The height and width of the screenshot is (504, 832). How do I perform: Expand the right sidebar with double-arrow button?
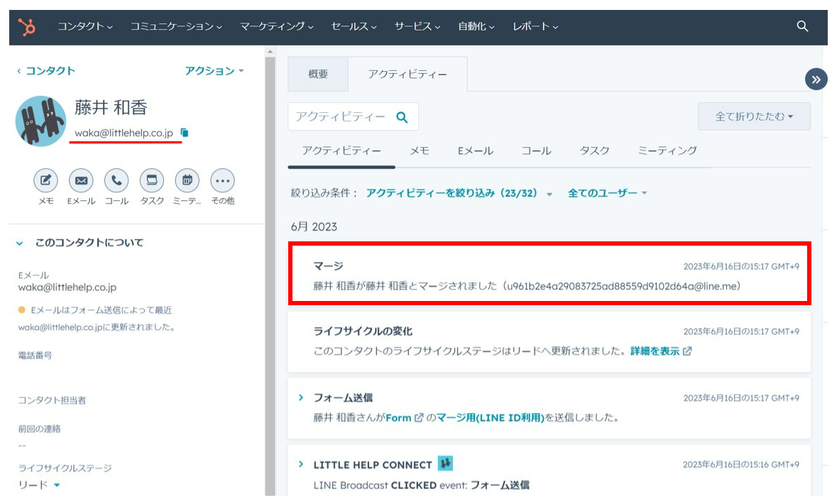pos(816,80)
